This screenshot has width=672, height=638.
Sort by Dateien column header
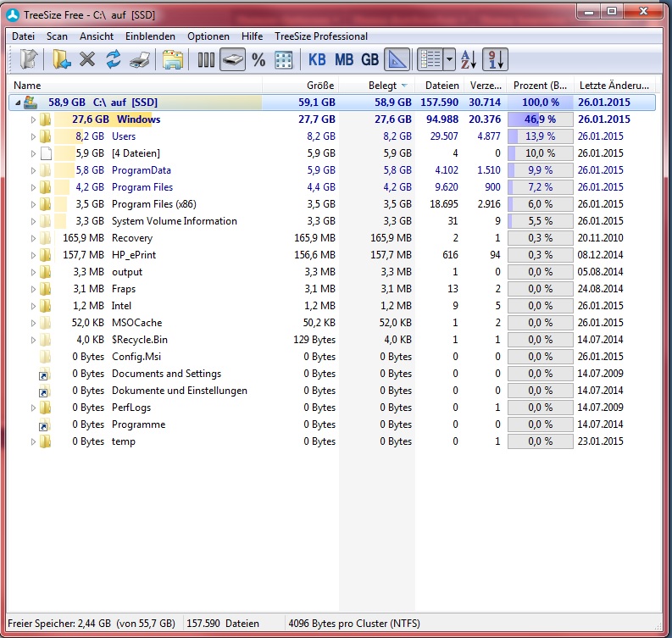(x=439, y=86)
